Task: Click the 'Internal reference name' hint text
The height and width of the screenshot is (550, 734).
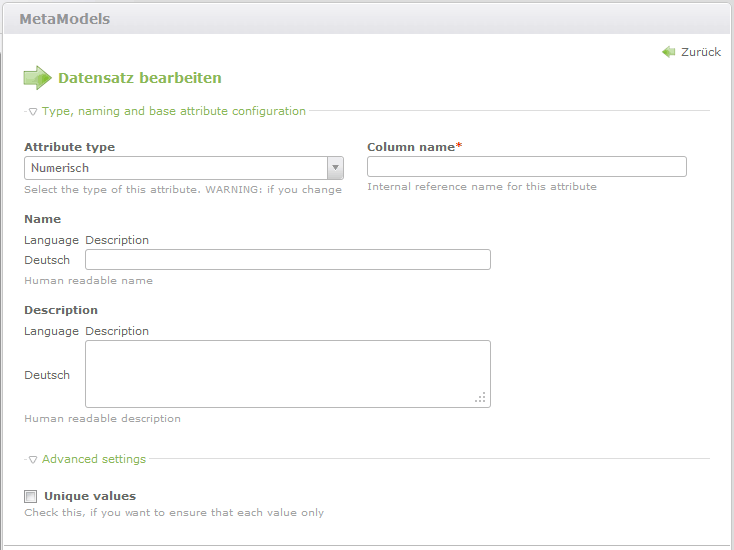Action: 481,187
